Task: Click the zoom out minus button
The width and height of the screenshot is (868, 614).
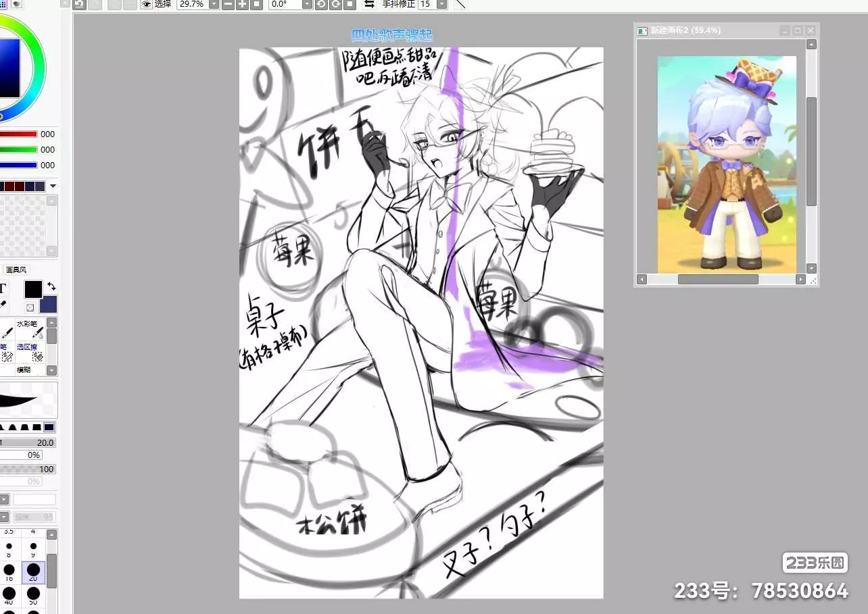Action: click(x=228, y=4)
